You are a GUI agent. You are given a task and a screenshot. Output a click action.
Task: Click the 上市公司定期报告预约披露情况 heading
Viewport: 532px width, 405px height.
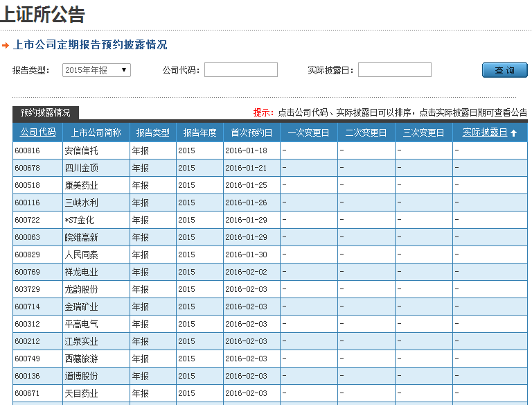click(x=90, y=45)
